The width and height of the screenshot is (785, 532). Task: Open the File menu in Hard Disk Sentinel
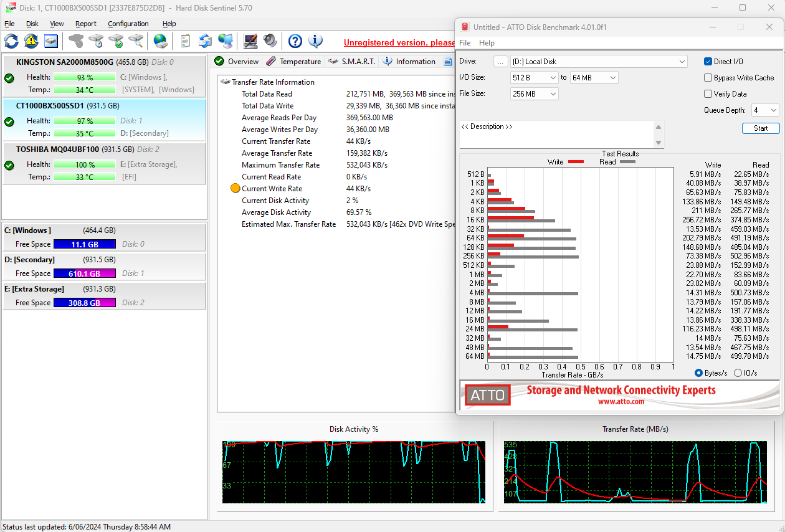click(x=9, y=24)
